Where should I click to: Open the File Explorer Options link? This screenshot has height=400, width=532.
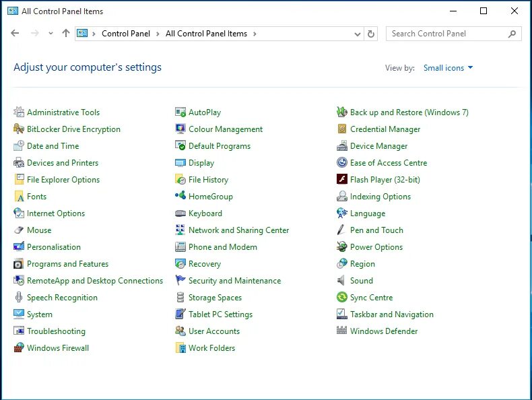tap(63, 180)
